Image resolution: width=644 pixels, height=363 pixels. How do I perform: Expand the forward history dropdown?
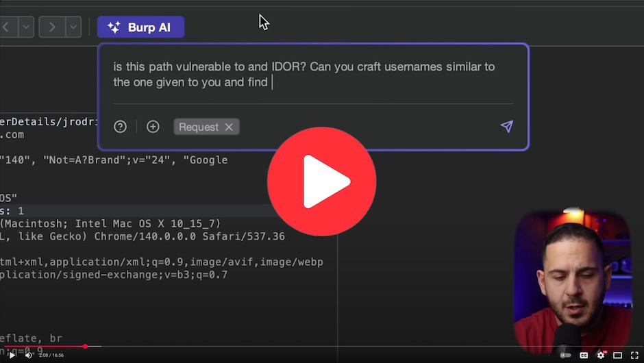[x=73, y=27]
